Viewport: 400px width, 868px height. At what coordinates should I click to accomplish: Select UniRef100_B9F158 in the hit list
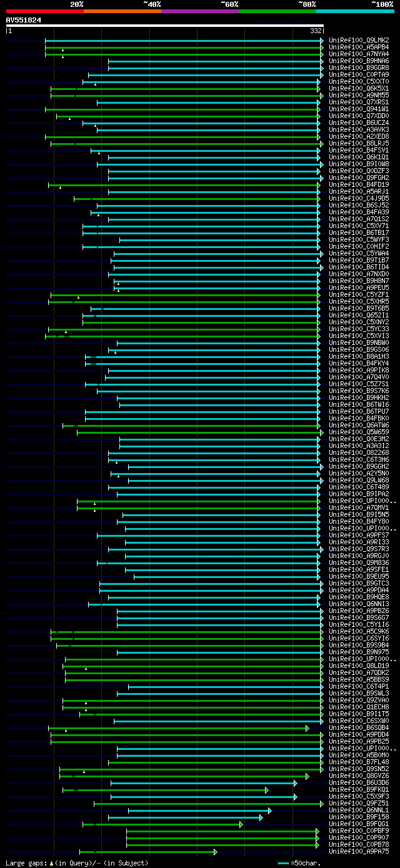coord(359,817)
